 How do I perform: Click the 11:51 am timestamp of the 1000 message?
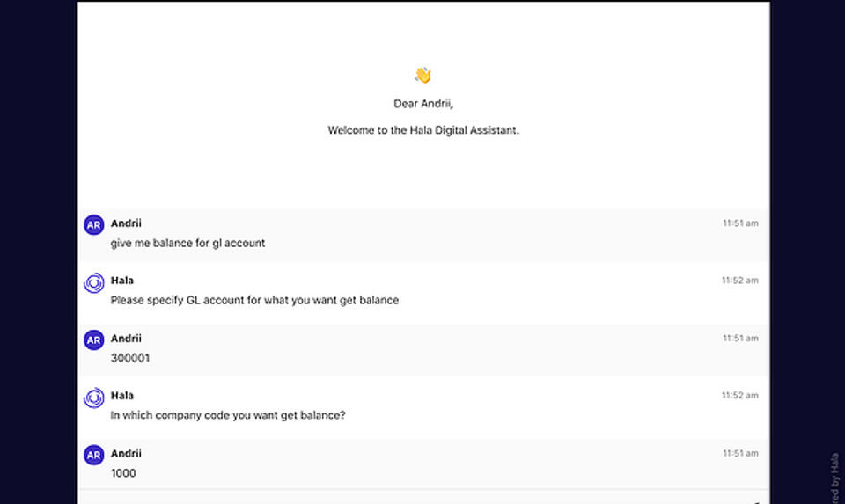pyautogui.click(x=740, y=453)
